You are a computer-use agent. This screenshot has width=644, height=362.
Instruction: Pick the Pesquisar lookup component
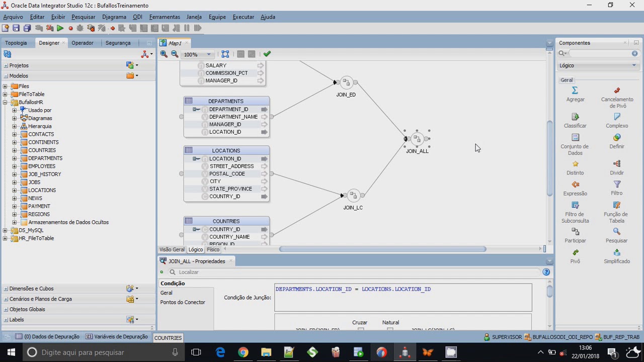(617, 236)
